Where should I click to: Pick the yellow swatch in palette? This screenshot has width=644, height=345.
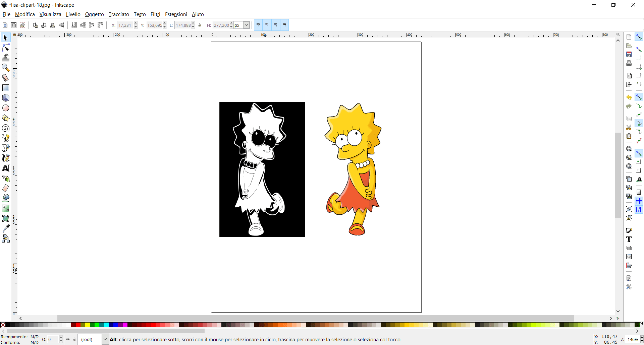(x=87, y=325)
